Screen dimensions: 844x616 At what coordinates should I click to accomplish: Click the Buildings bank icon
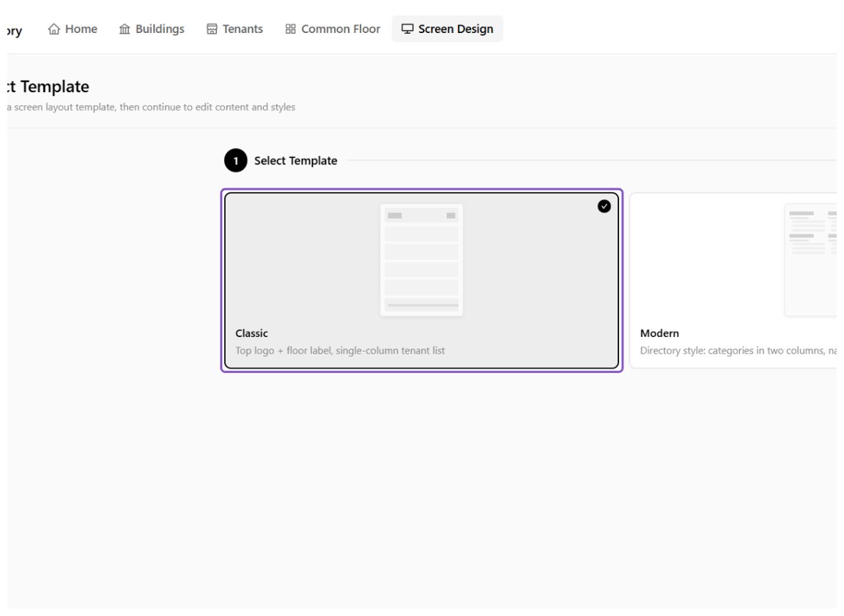(x=125, y=29)
